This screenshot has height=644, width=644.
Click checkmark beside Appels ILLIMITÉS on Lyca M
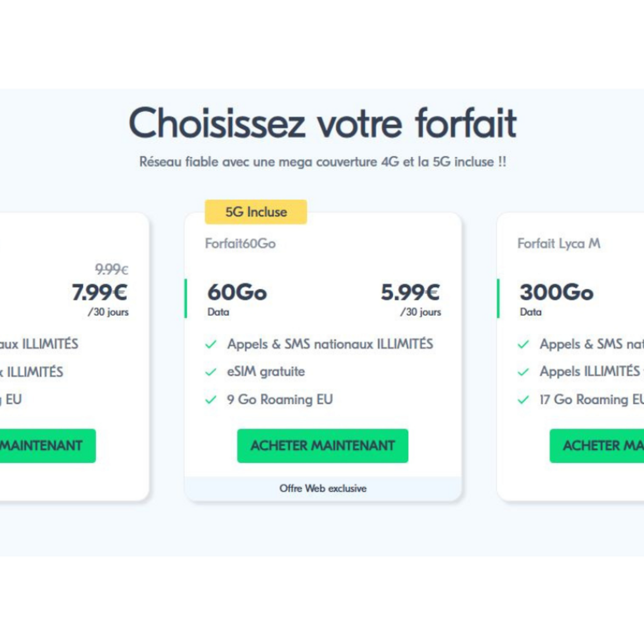coord(523,372)
